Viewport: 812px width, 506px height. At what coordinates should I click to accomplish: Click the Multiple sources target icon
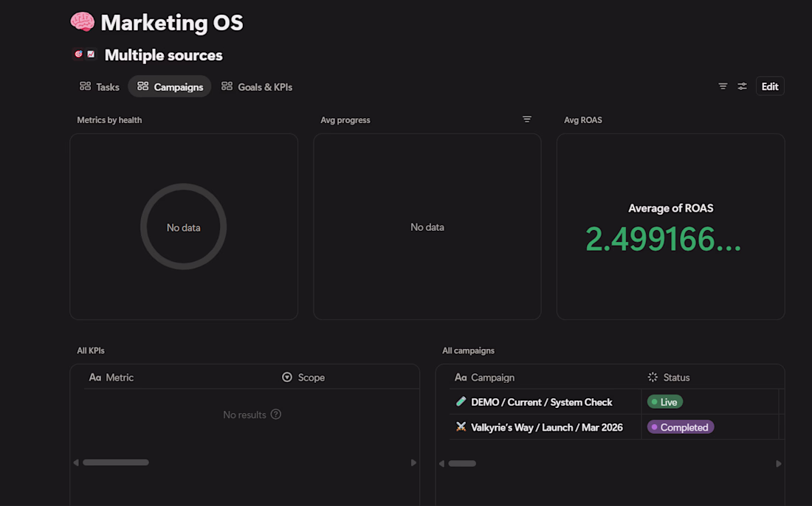point(79,55)
